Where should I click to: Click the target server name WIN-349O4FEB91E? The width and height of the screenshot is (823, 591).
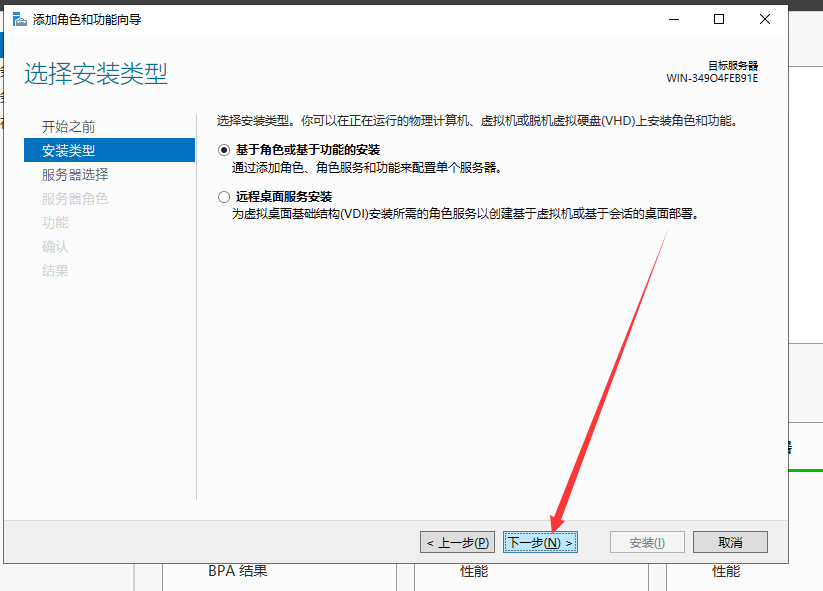[712, 78]
